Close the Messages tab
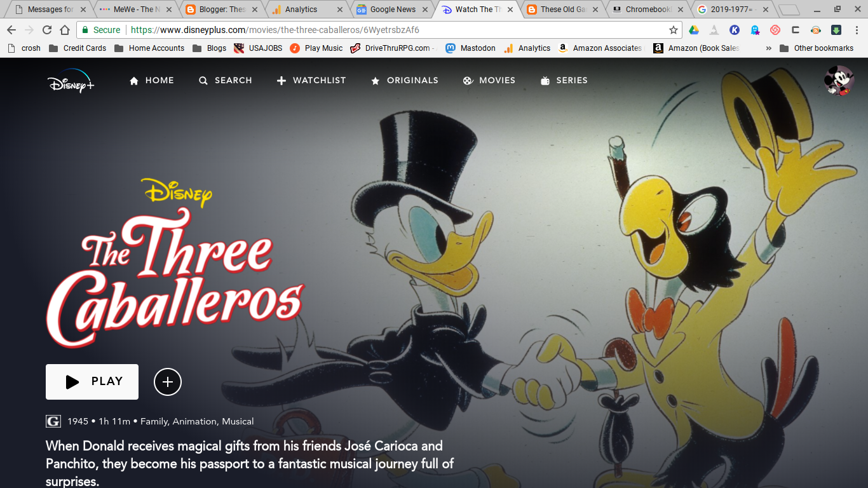The width and height of the screenshot is (868, 488). tap(83, 10)
